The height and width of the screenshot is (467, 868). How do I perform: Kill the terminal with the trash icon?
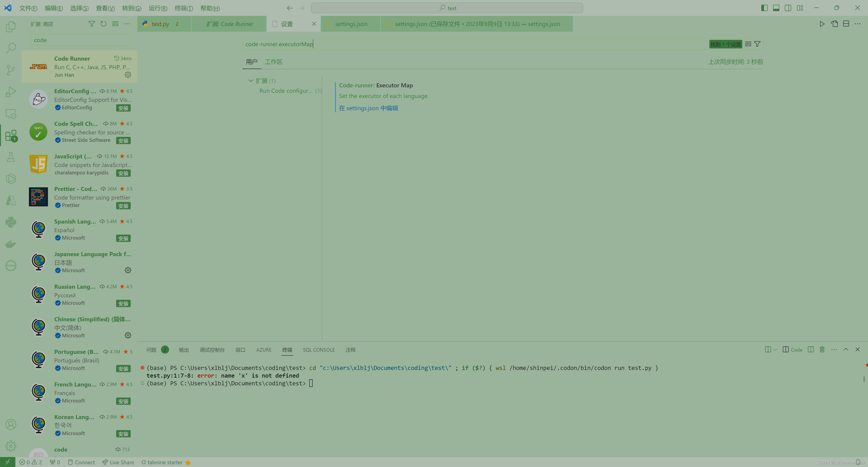pos(822,350)
